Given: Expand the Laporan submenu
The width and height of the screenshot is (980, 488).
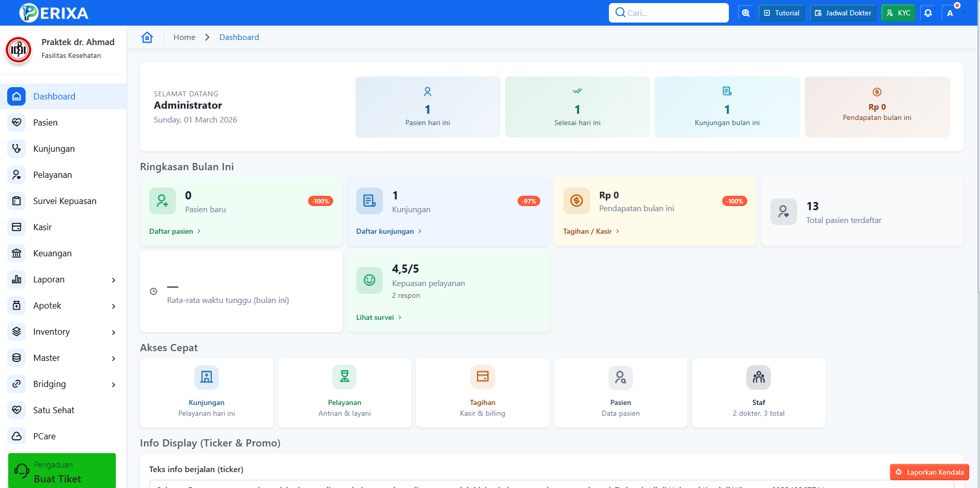Looking at the screenshot, I should point(113,280).
